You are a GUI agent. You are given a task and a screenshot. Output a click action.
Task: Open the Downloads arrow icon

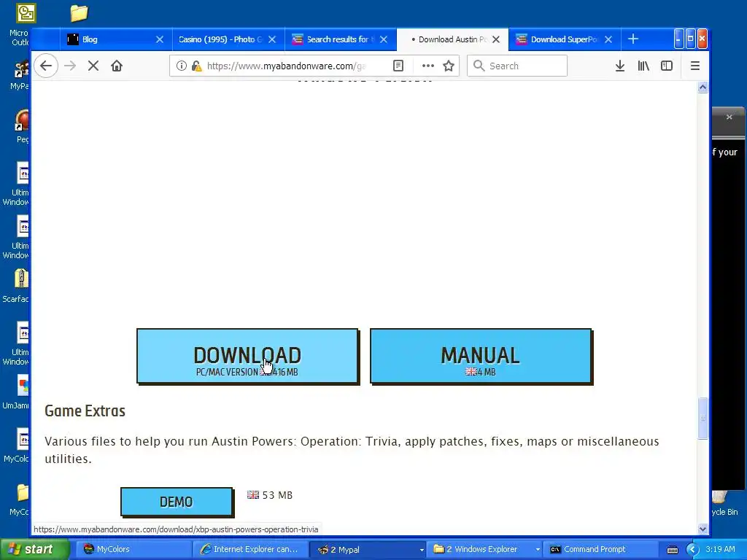pyautogui.click(x=620, y=66)
